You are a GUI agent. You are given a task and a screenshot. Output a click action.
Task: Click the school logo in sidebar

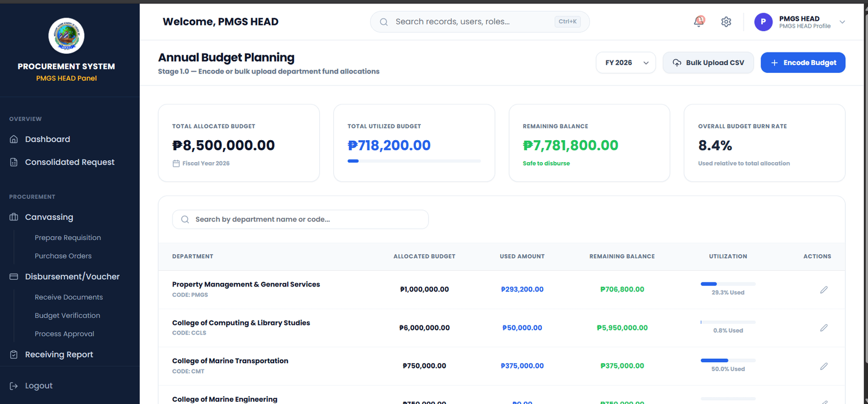[x=67, y=36]
